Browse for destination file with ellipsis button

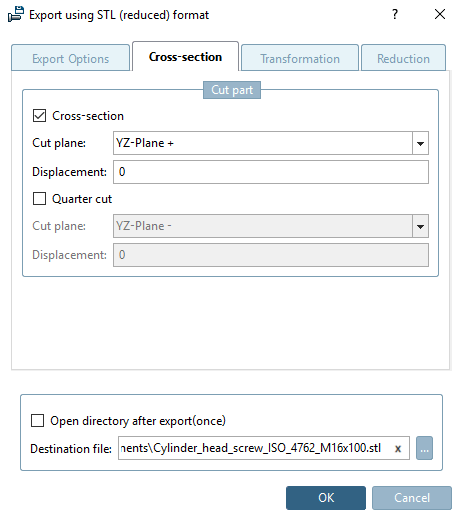coord(424,448)
